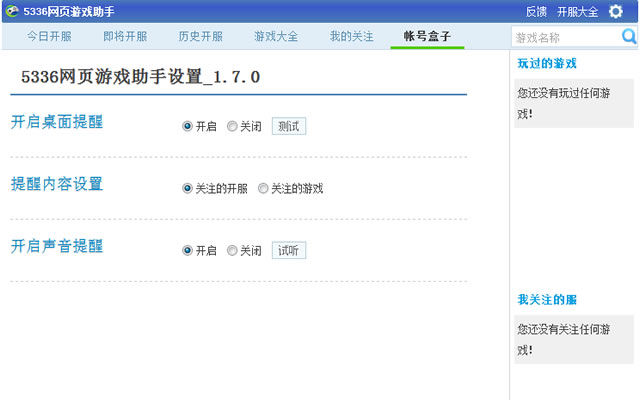Open settings via the gear icon
This screenshot has height=400, width=640.
pyautogui.click(x=616, y=11)
